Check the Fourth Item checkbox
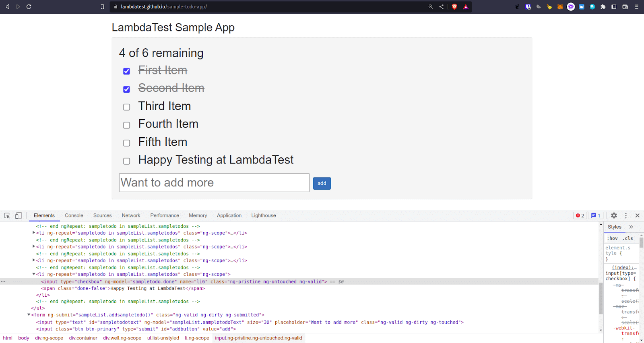 126,125
